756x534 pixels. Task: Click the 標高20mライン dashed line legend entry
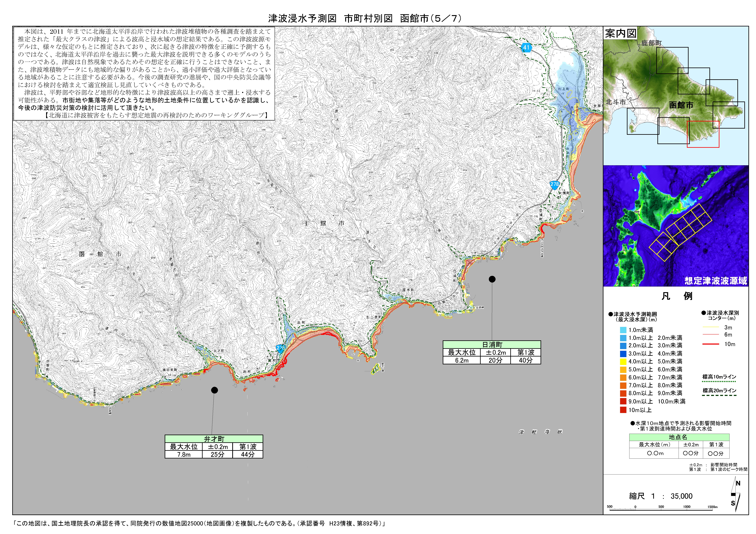pos(719,392)
